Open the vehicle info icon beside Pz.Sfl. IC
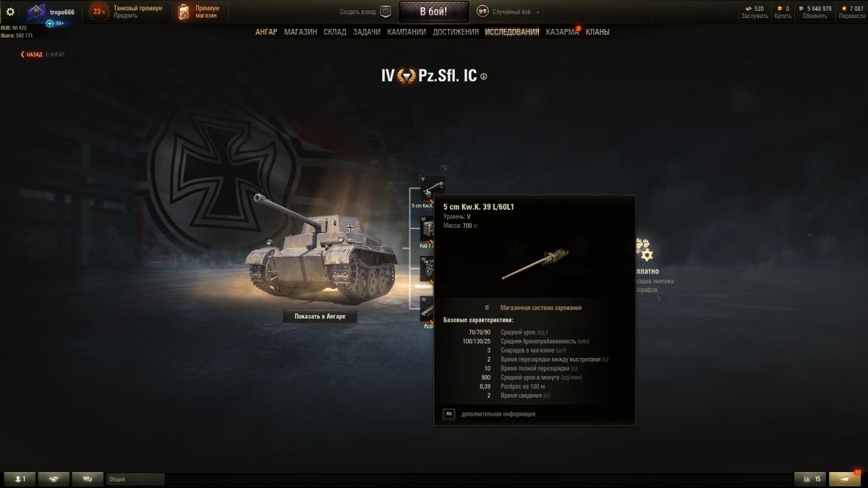The height and width of the screenshot is (488, 868). [x=484, y=76]
